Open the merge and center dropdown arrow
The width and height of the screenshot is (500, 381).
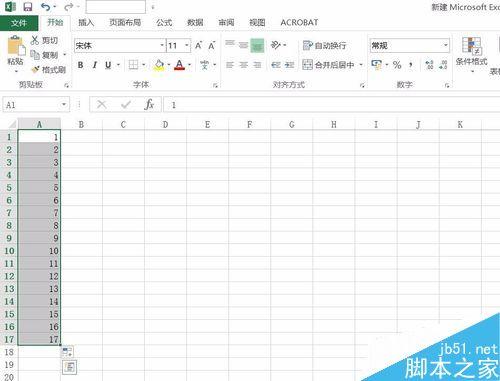tap(361, 65)
